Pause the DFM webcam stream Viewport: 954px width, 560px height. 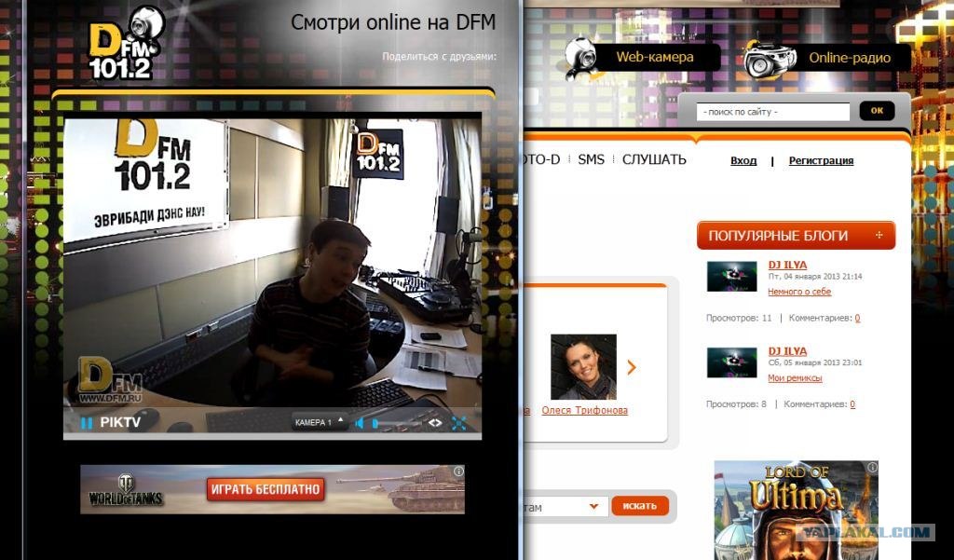pyautogui.click(x=87, y=422)
